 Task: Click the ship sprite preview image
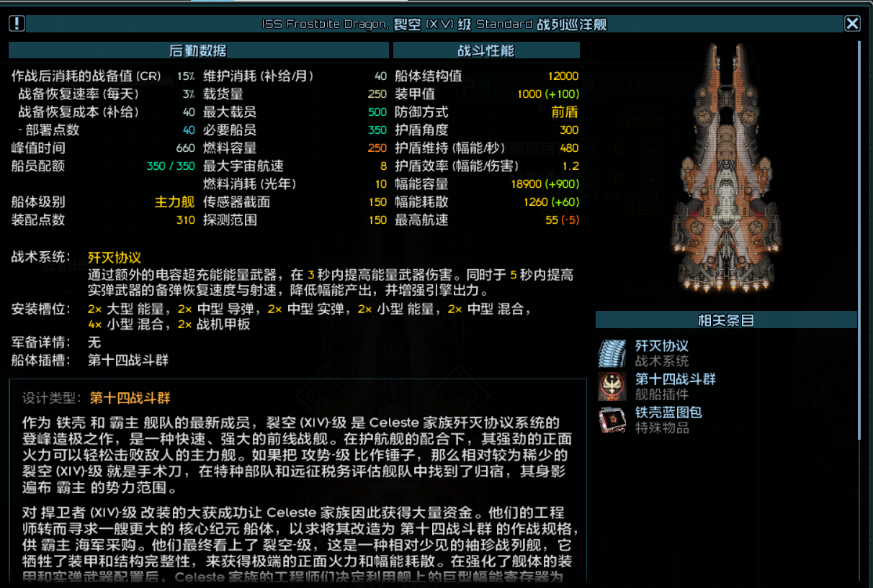[725, 169]
